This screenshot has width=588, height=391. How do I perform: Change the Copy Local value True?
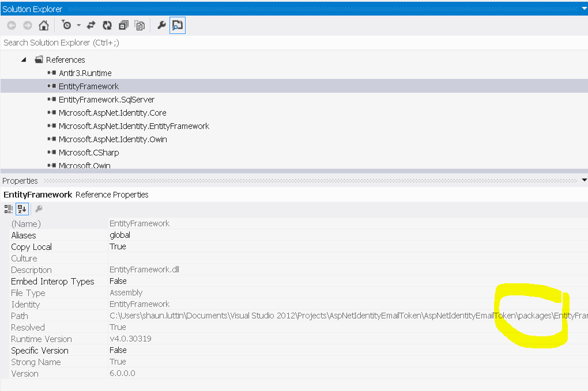(118, 246)
